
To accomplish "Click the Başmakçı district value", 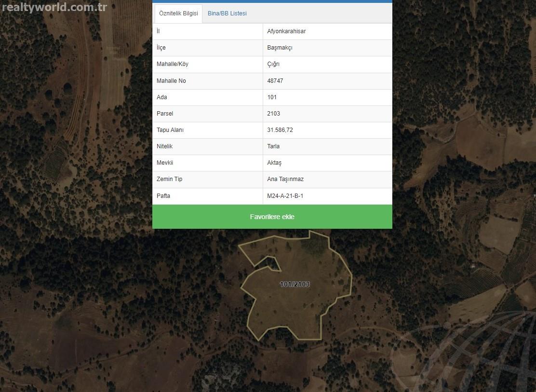I will (280, 48).
